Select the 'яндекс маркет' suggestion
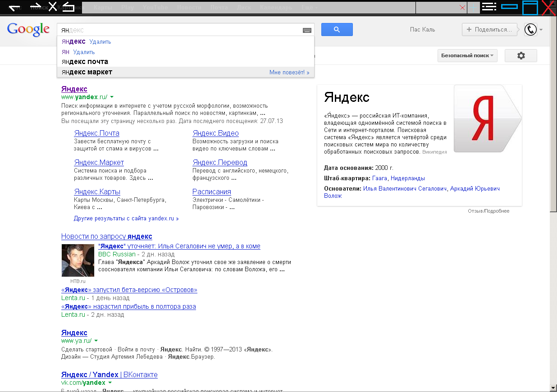 87,72
